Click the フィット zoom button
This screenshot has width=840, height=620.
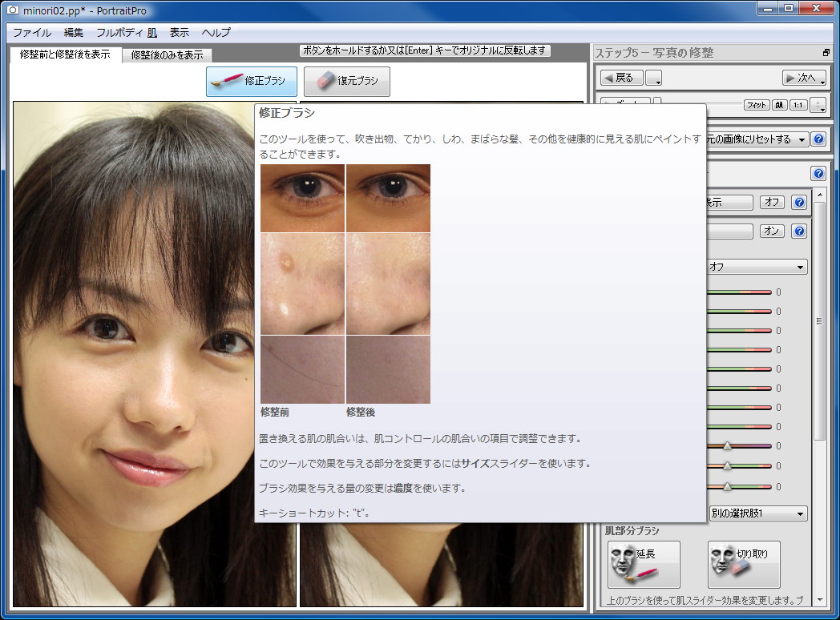(757, 105)
